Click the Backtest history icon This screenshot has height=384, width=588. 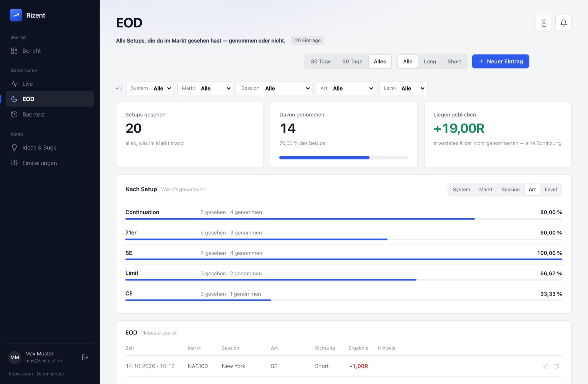click(14, 114)
